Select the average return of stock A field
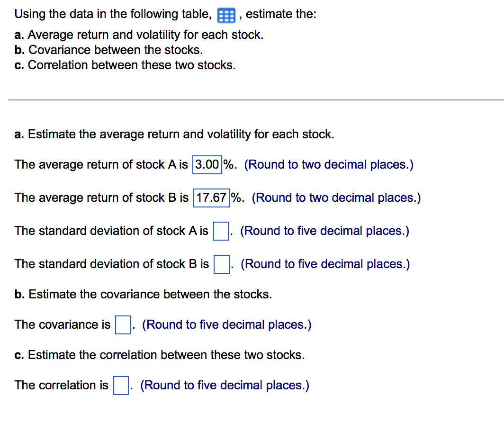This screenshot has height=431, width=504. coord(207,164)
